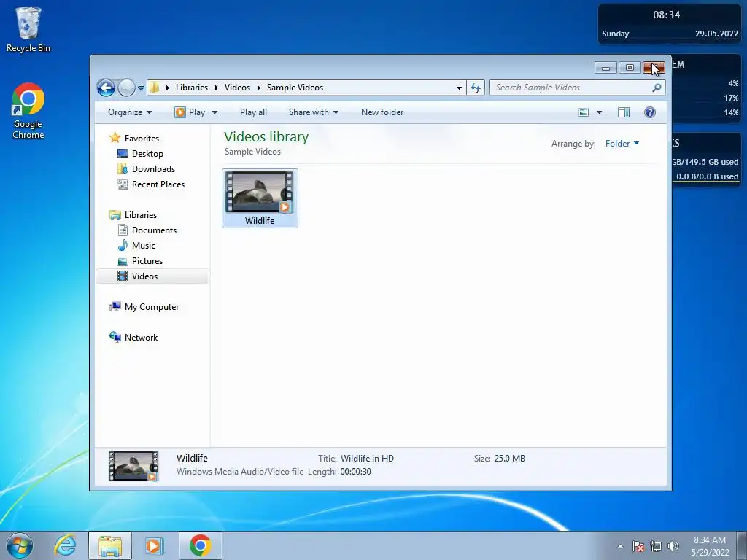Expand the arrow after Videos in breadcrumb

coord(259,87)
